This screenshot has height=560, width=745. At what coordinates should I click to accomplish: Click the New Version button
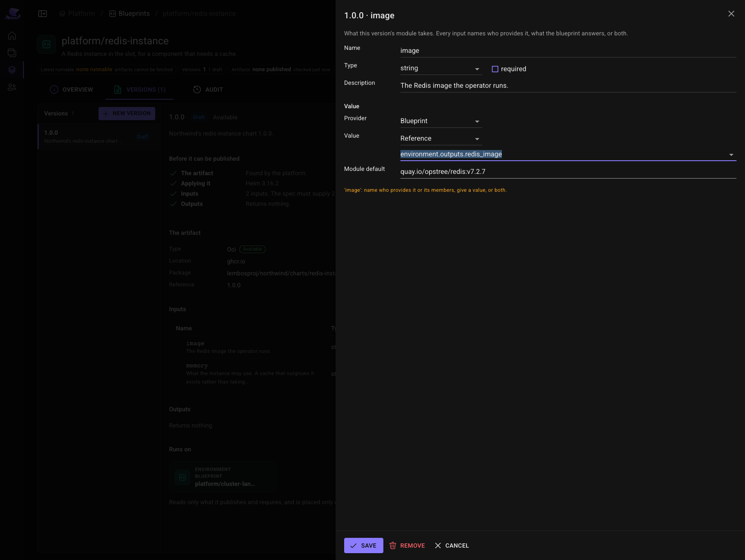pos(127,113)
